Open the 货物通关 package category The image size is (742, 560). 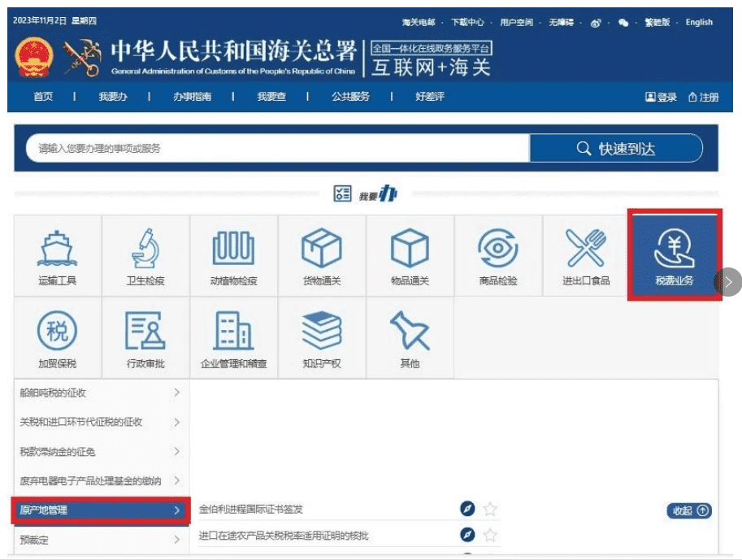coord(322,256)
